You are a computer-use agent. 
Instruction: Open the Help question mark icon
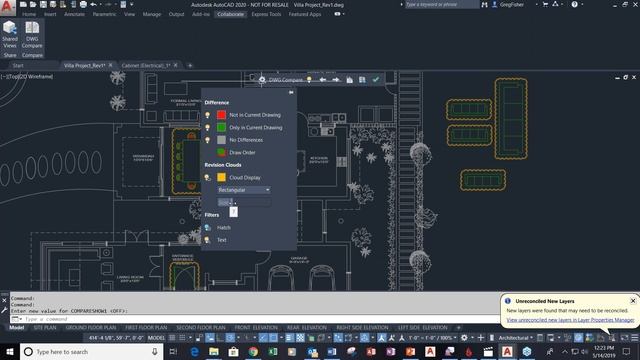574,4
